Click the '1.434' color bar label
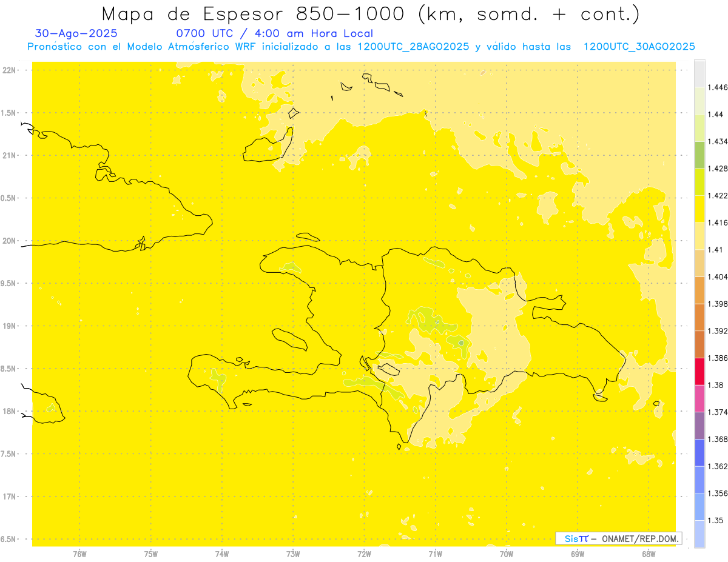 718,141
